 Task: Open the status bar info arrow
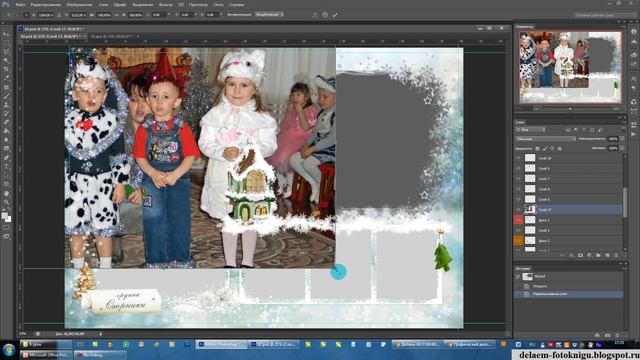click(101, 334)
